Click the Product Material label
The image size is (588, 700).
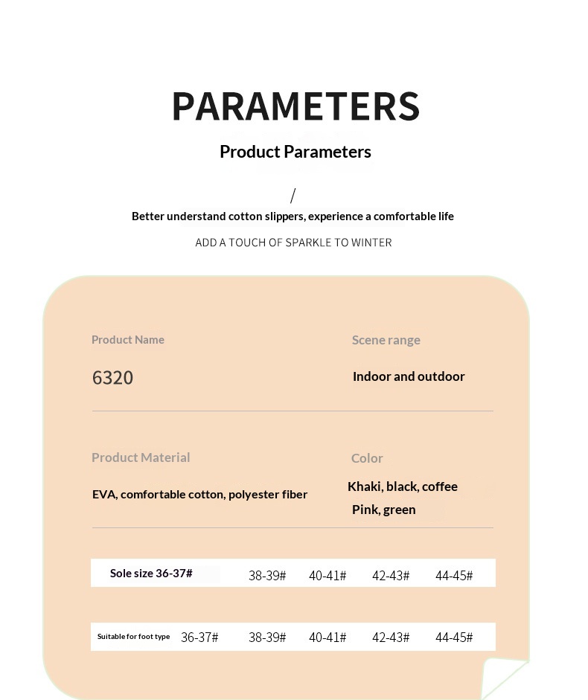tap(141, 457)
